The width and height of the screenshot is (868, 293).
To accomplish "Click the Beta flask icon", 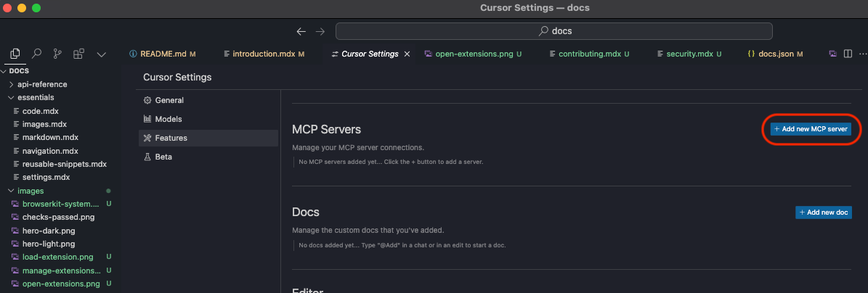I will (147, 157).
